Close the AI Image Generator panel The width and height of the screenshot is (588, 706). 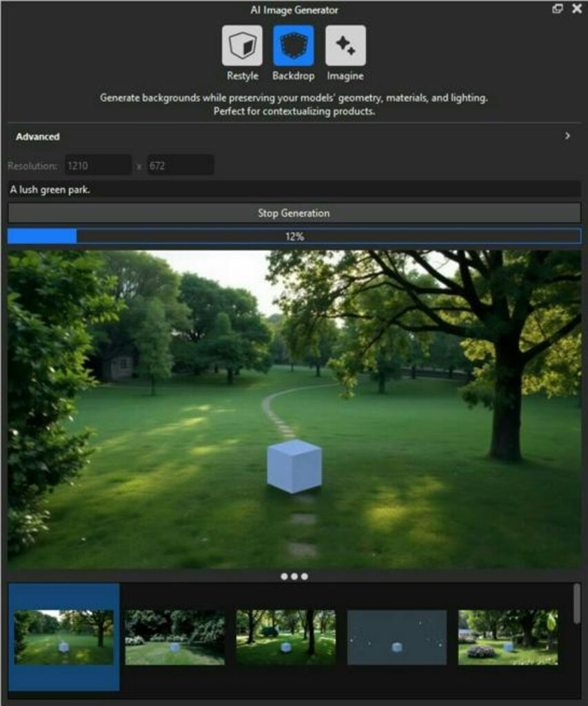(577, 8)
